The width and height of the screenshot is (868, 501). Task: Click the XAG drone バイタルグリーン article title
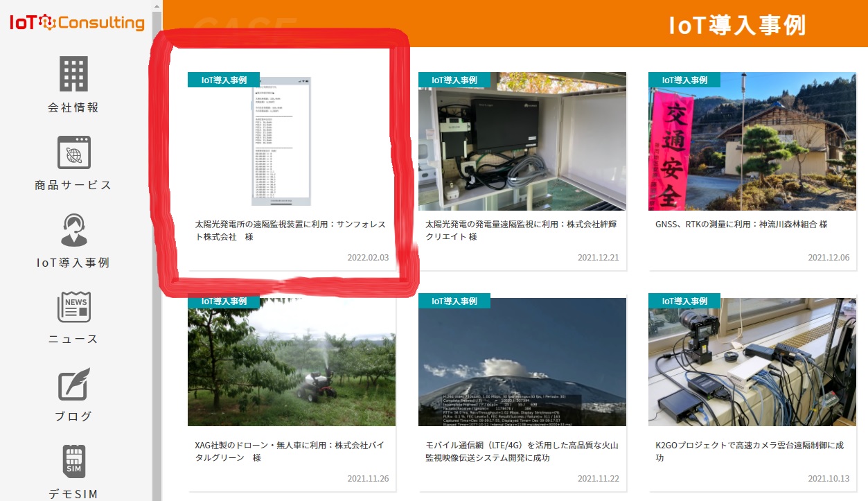click(290, 451)
